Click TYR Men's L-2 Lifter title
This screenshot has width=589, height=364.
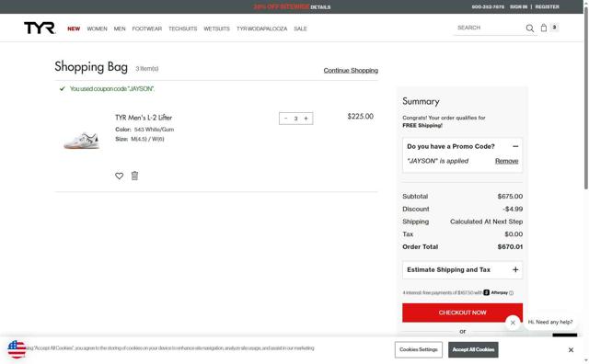click(x=144, y=118)
